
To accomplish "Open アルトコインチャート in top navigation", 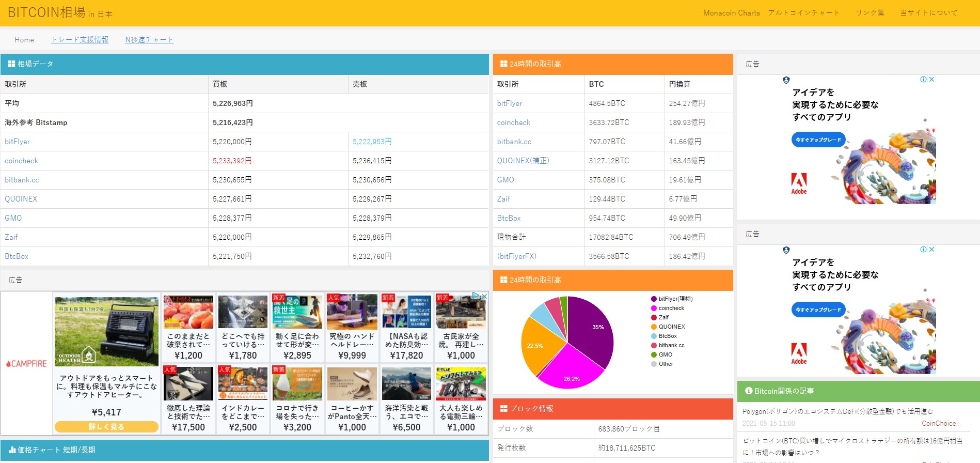I will [x=804, y=13].
